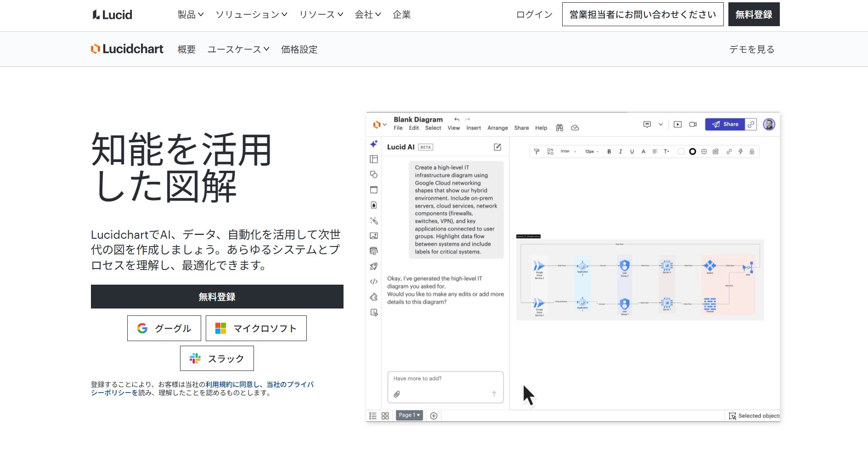The height and width of the screenshot is (449, 868).
Task: Toggle Underline in the formatting toolbar
Action: coord(632,152)
